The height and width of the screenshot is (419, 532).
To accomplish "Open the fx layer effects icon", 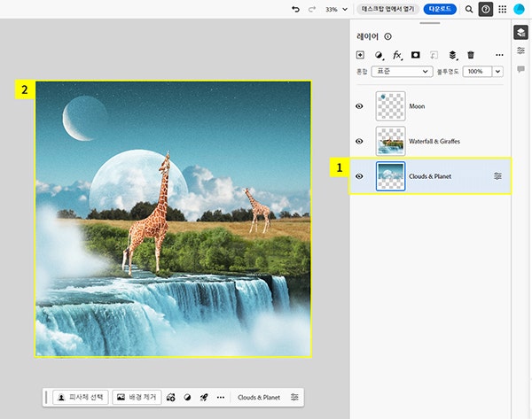I will point(397,55).
